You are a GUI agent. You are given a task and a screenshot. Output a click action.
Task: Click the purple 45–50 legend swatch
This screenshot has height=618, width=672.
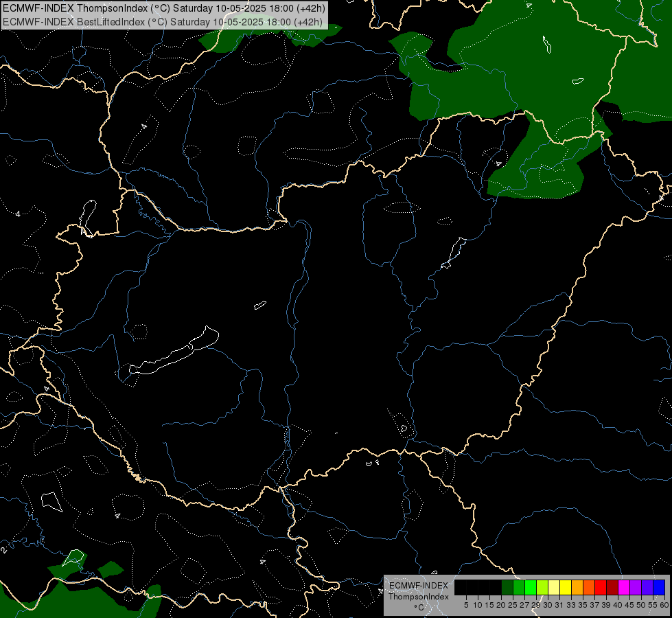pyautogui.click(x=636, y=587)
